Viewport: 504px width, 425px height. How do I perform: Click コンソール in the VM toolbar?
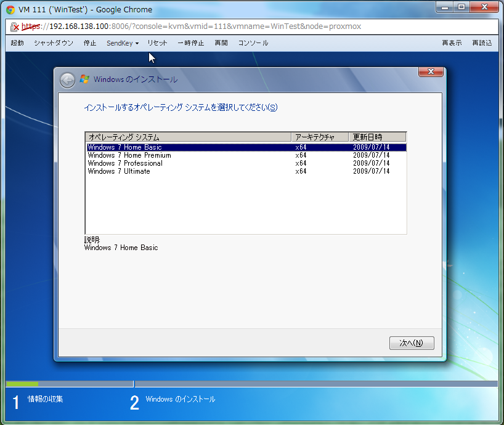(253, 43)
